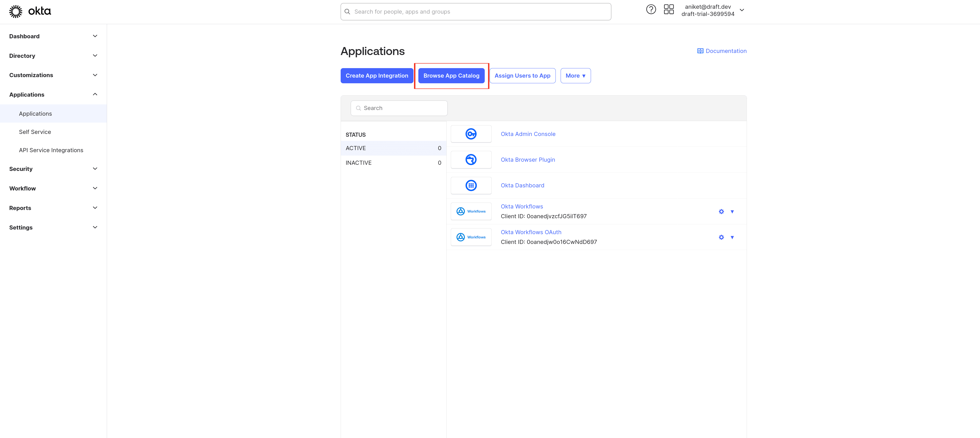
Task: Click the Okta Dashboard app icon
Action: coord(471,185)
